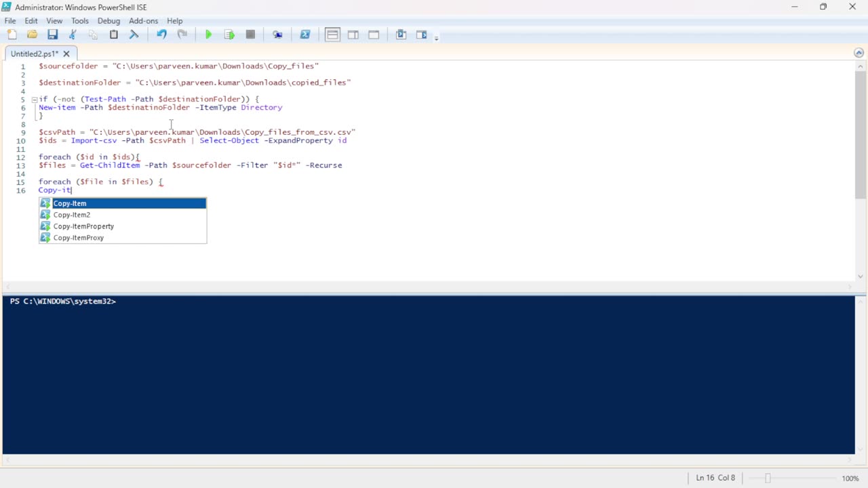Open the Help menu
The width and height of the screenshot is (868, 488).
click(x=175, y=21)
